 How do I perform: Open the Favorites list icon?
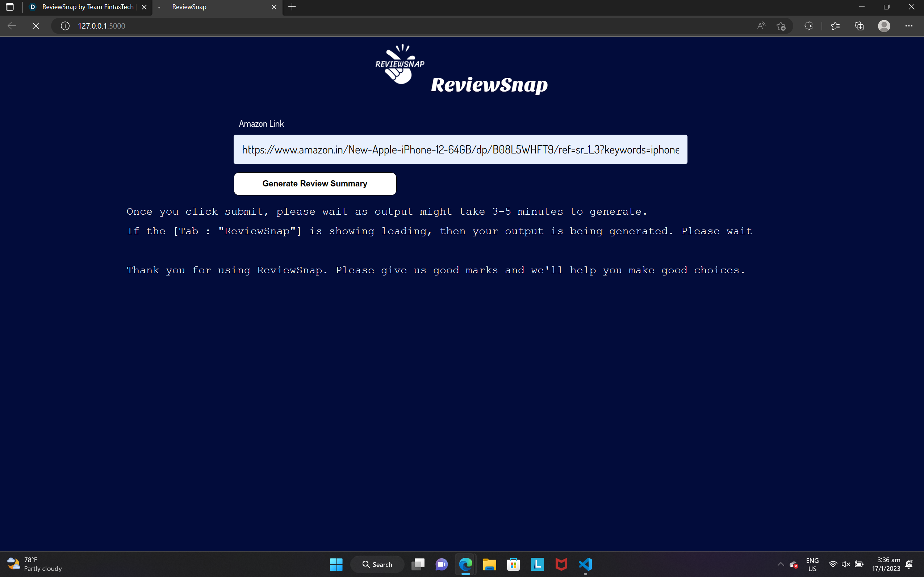click(x=835, y=26)
